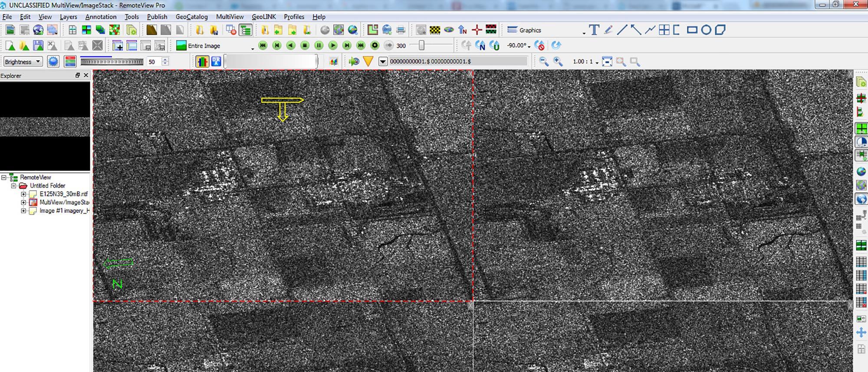868x372 pixels.
Task: Toggle the DRA dynamic range adjustment button
Action: click(x=216, y=62)
